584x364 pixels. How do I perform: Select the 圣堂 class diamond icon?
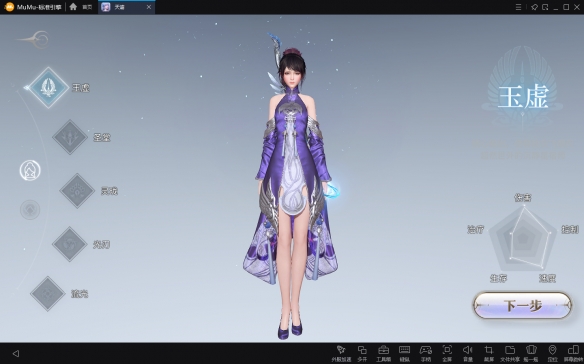click(70, 137)
